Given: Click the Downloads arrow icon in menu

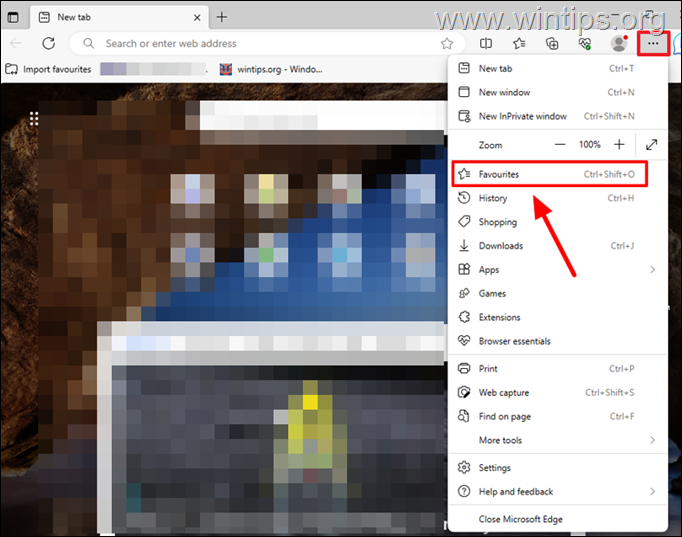Looking at the screenshot, I should 464,245.
